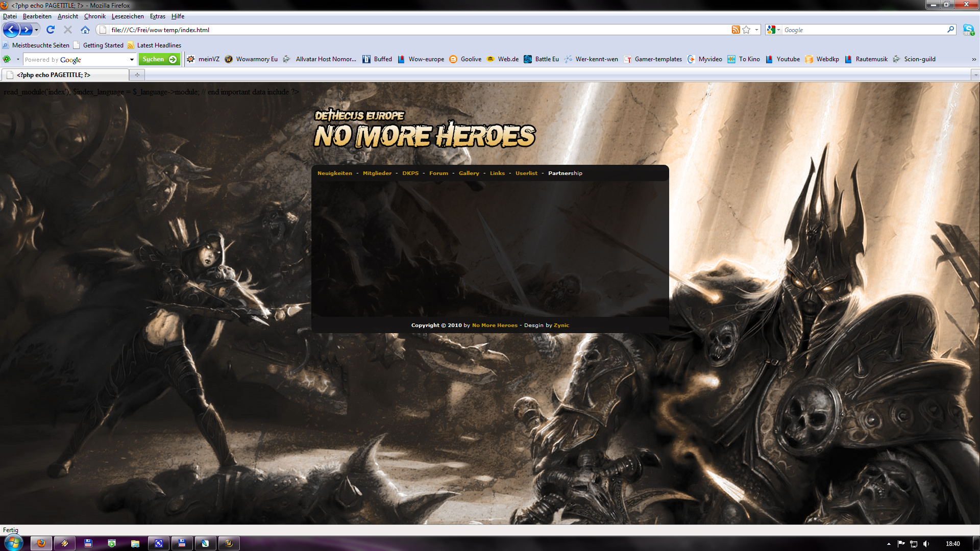Focus the Powered by Google toolbar field
Image resolution: width=980 pixels, height=551 pixels.
pos(76,60)
